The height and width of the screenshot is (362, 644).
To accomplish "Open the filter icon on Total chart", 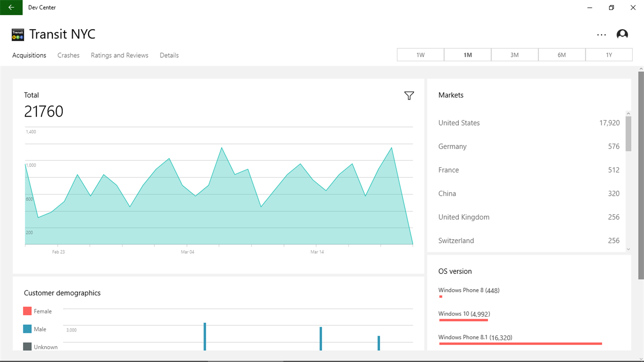I will pyautogui.click(x=409, y=96).
